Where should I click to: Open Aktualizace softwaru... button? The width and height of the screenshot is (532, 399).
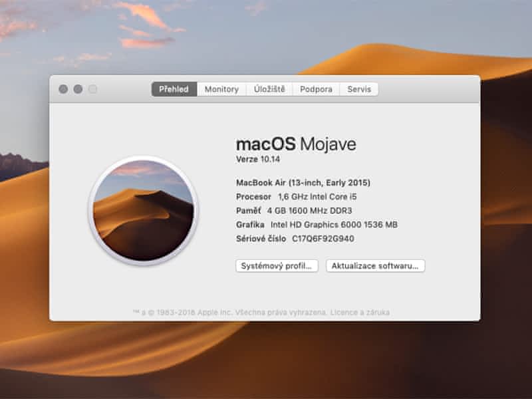pos(375,265)
